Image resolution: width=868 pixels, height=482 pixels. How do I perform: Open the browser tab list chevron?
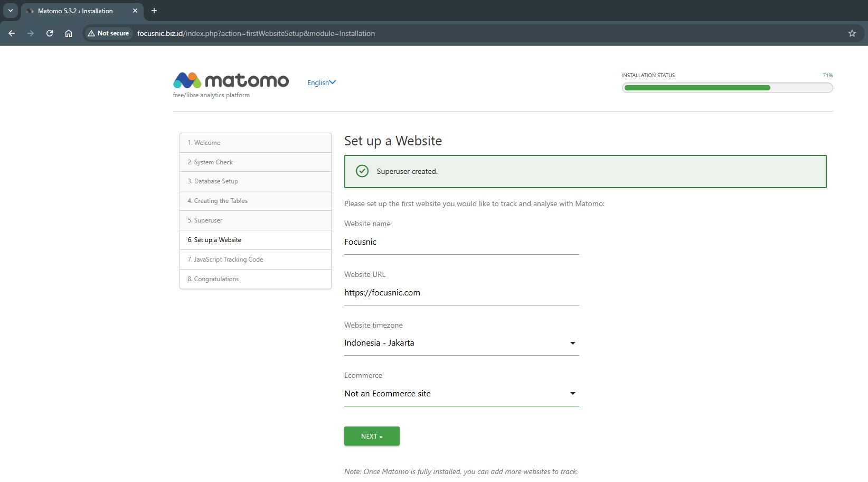point(10,11)
